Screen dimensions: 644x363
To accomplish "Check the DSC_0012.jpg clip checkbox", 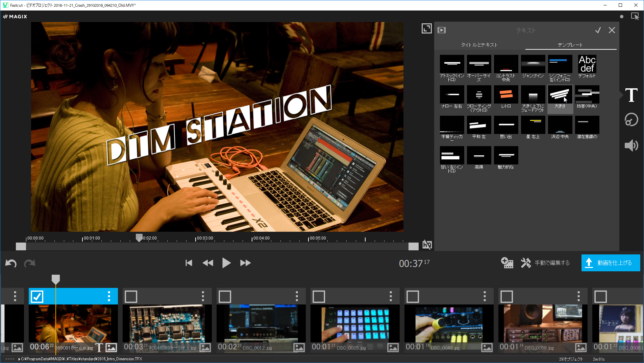I will [225, 297].
